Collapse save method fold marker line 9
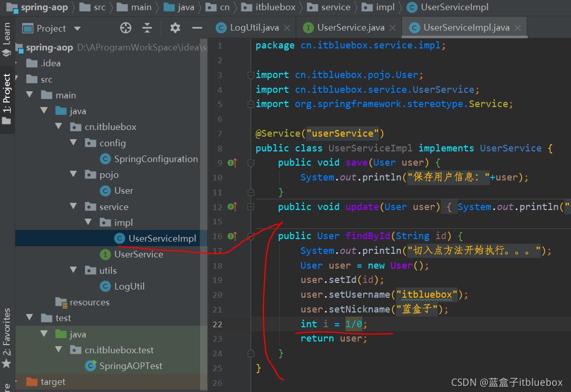The height and width of the screenshot is (392, 571). click(x=251, y=163)
